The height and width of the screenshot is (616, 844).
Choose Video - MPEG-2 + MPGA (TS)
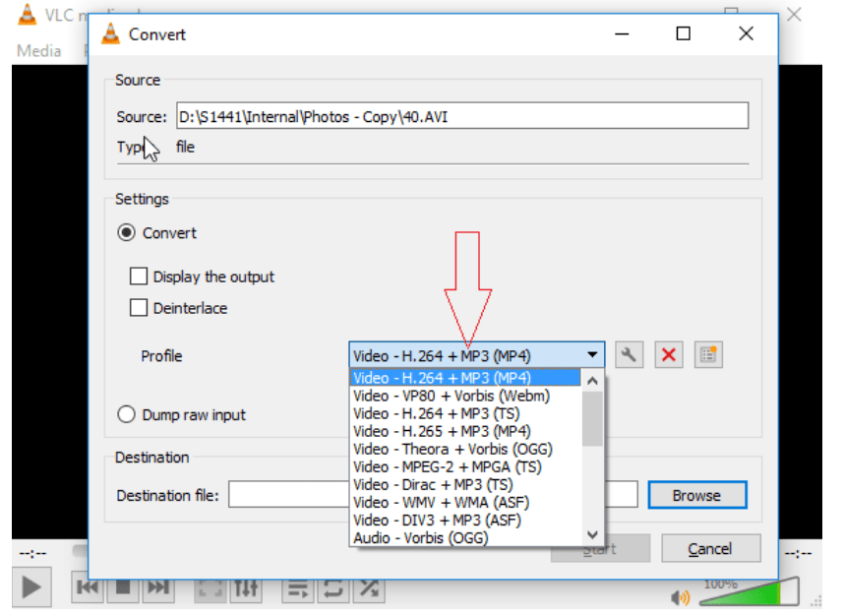click(x=465, y=466)
